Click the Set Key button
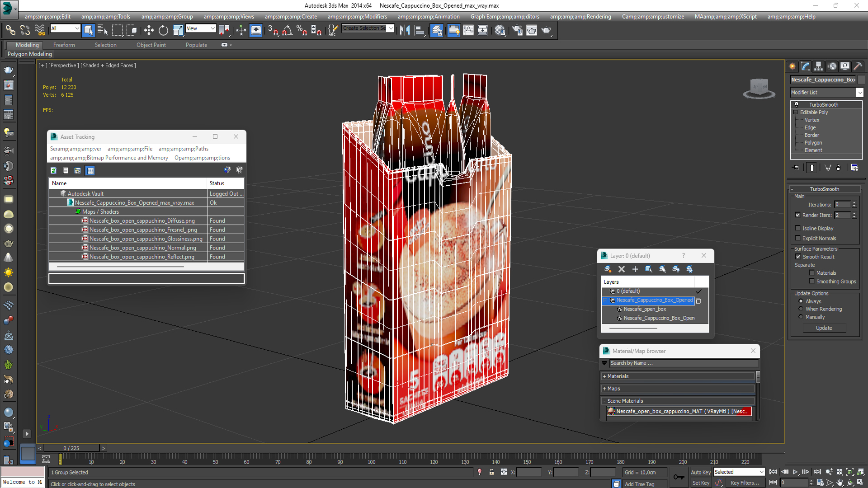Image resolution: width=868 pixels, height=488 pixels. tap(701, 483)
